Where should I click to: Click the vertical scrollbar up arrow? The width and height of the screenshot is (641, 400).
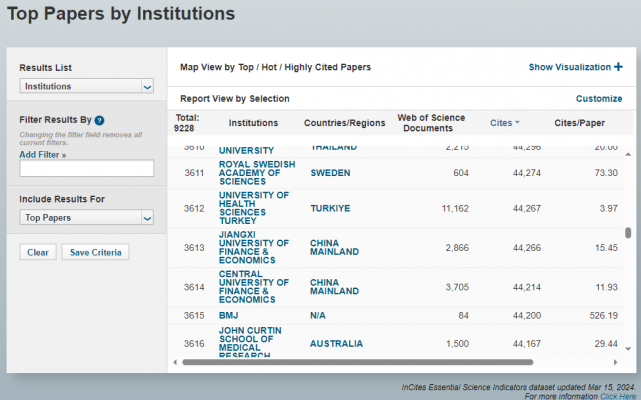[628, 155]
